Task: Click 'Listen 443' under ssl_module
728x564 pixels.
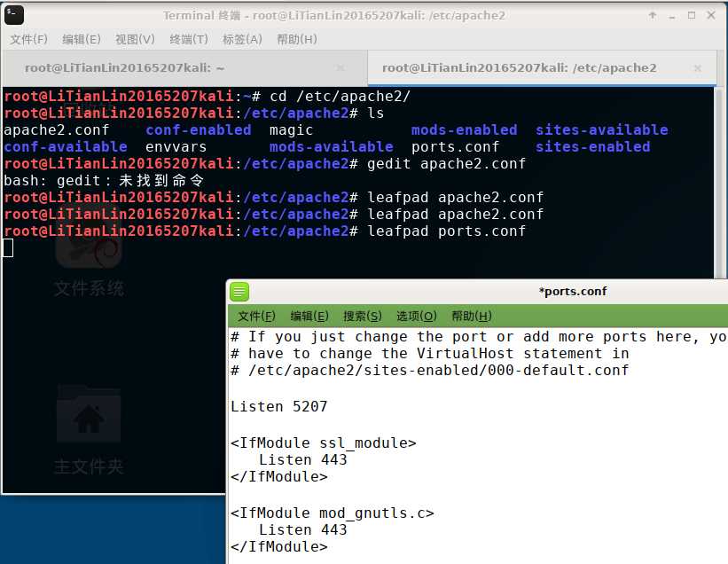Action: tap(302, 459)
